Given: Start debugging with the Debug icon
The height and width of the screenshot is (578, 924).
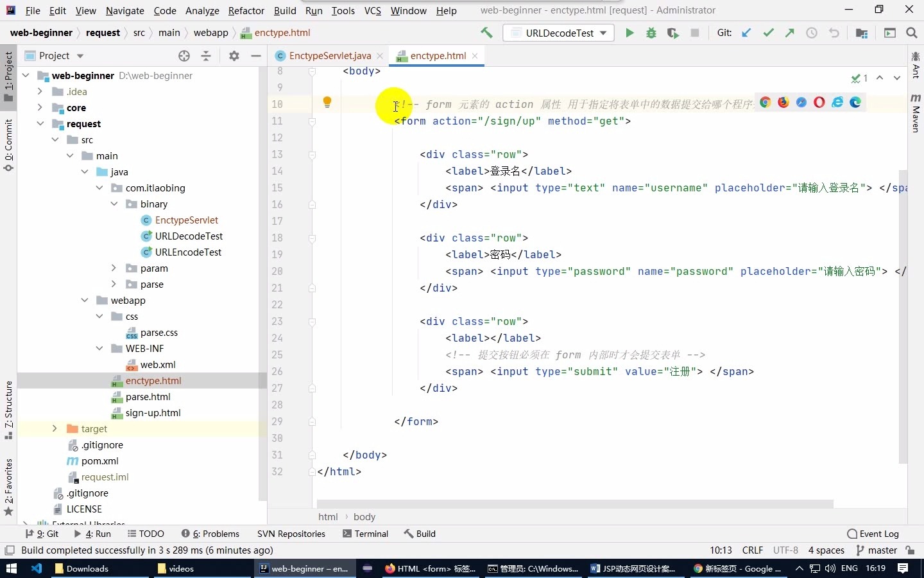Looking at the screenshot, I should tap(651, 33).
